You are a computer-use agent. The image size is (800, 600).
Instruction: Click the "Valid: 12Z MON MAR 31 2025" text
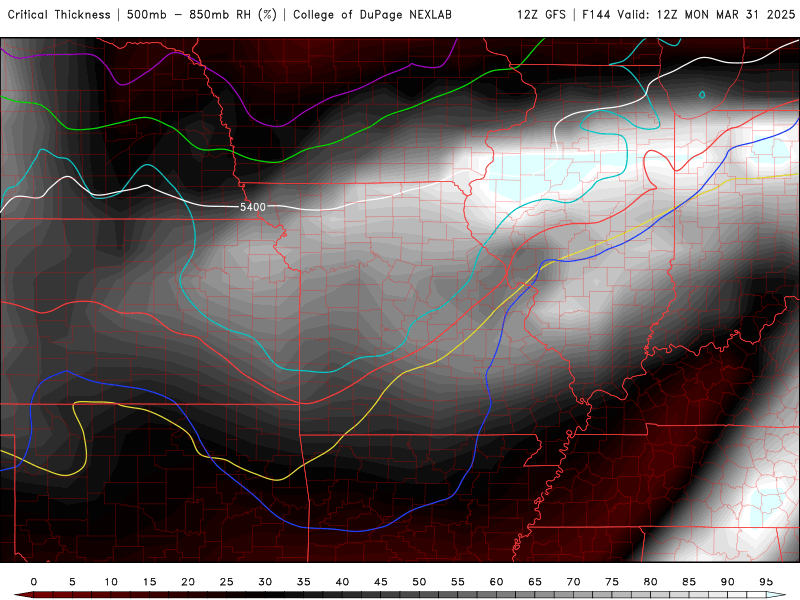click(x=706, y=15)
